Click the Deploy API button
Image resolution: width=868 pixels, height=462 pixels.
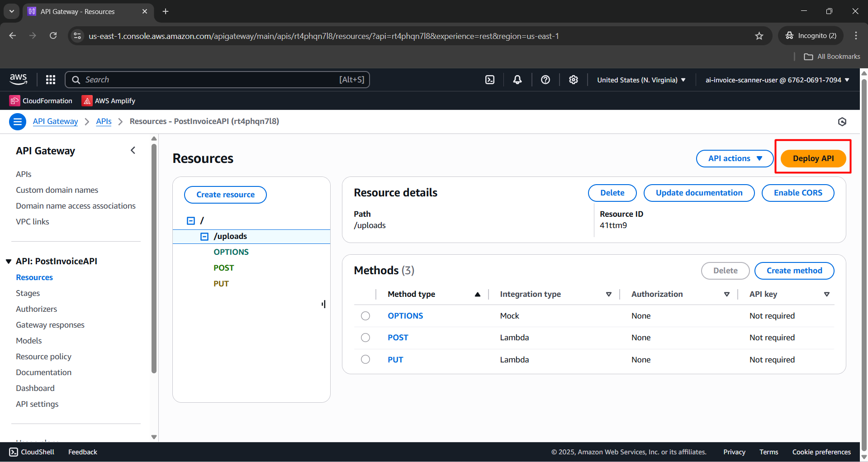click(813, 158)
